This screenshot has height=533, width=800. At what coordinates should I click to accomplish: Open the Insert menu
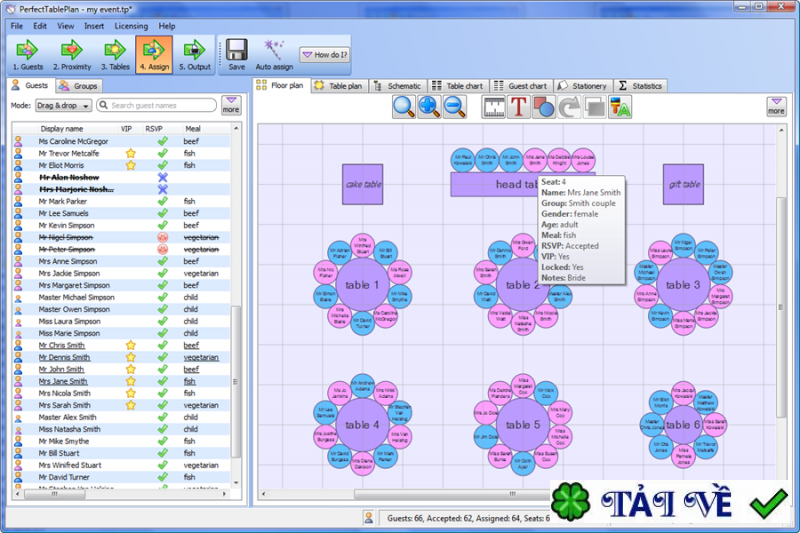(x=94, y=26)
